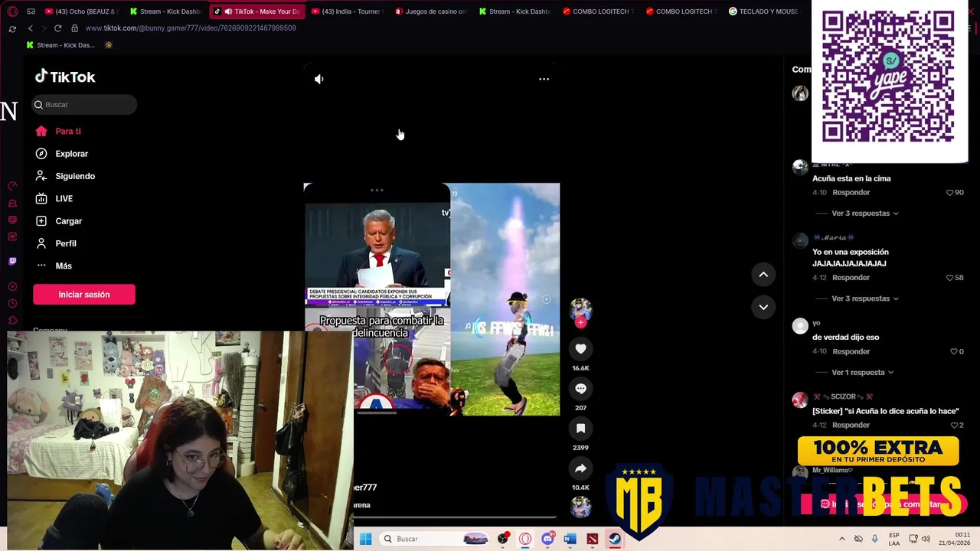Like SCIZOR's comment with 2 likes
Viewport: 980px width, 551px height.
[954, 425]
